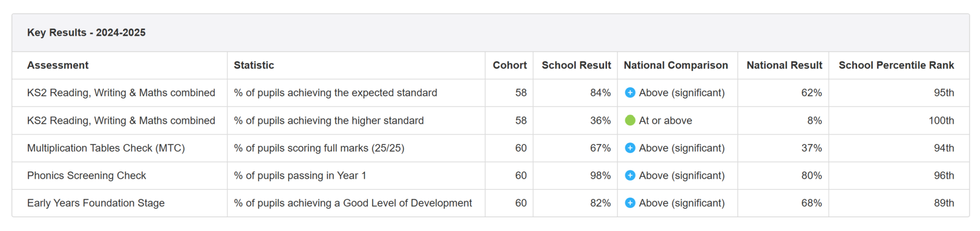The image size is (980, 231).
Task: Click the green circle icon beside At or above
Action: pyautogui.click(x=630, y=120)
